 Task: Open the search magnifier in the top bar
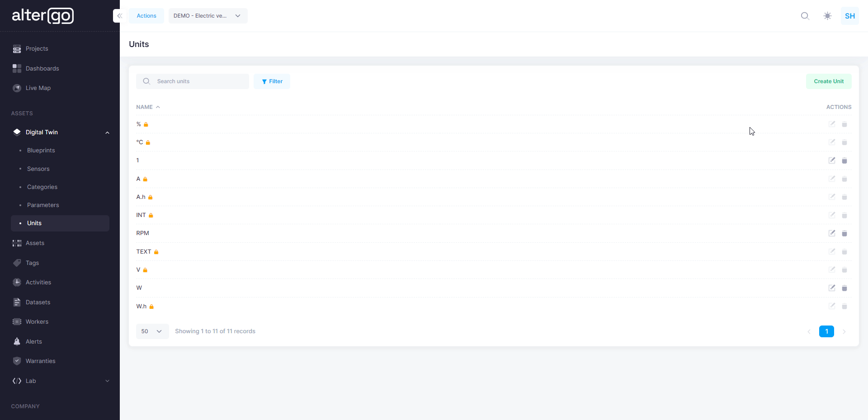(805, 16)
